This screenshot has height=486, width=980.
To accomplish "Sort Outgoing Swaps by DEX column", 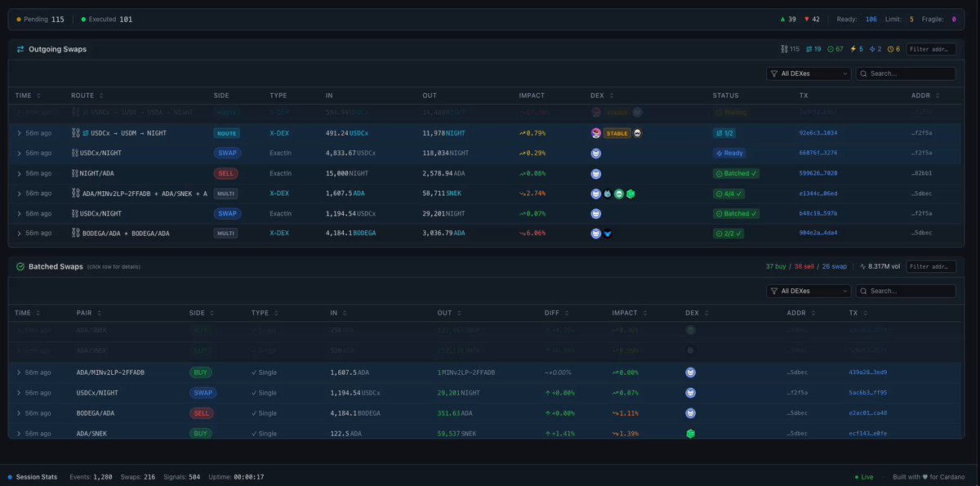I will click(601, 96).
